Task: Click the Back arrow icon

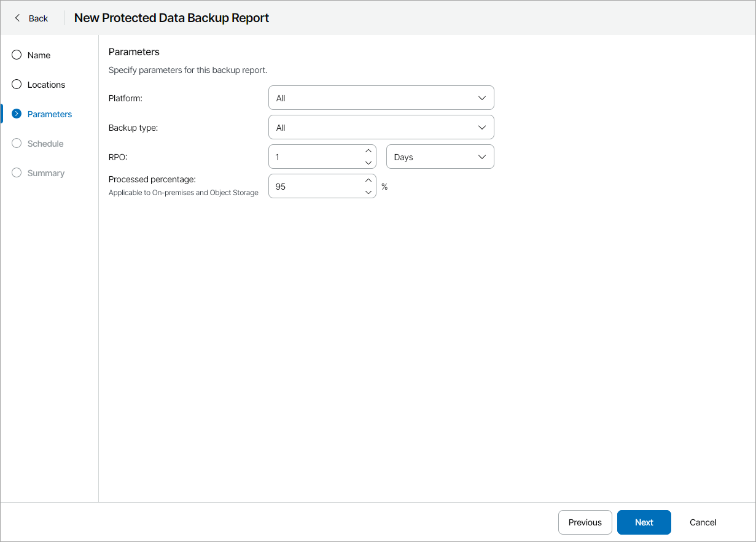Action: [17, 18]
